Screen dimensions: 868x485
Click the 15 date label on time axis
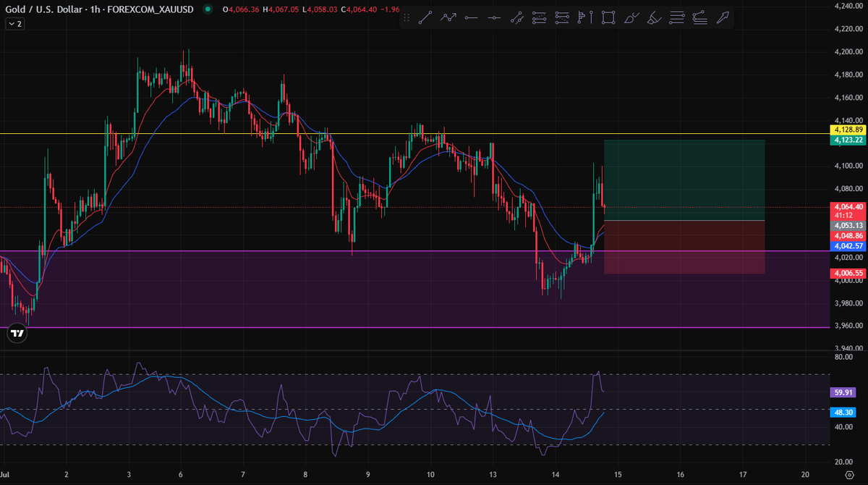click(x=618, y=476)
